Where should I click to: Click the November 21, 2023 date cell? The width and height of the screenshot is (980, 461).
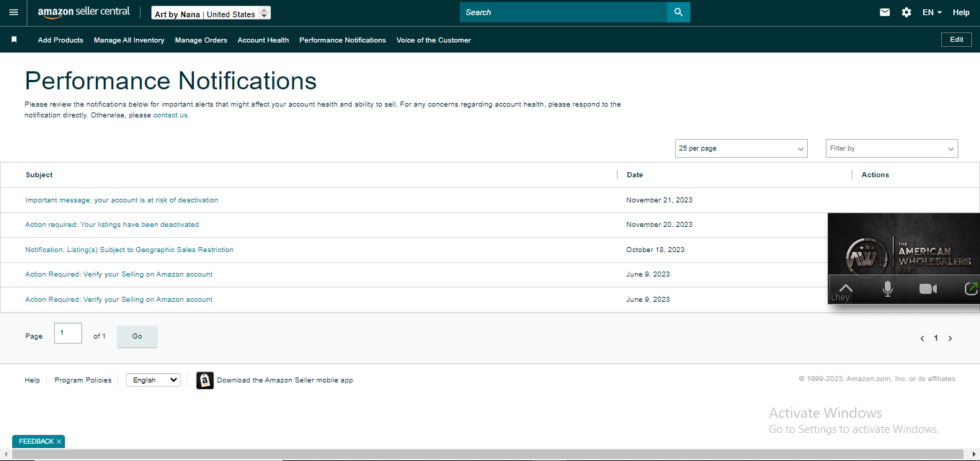659,200
